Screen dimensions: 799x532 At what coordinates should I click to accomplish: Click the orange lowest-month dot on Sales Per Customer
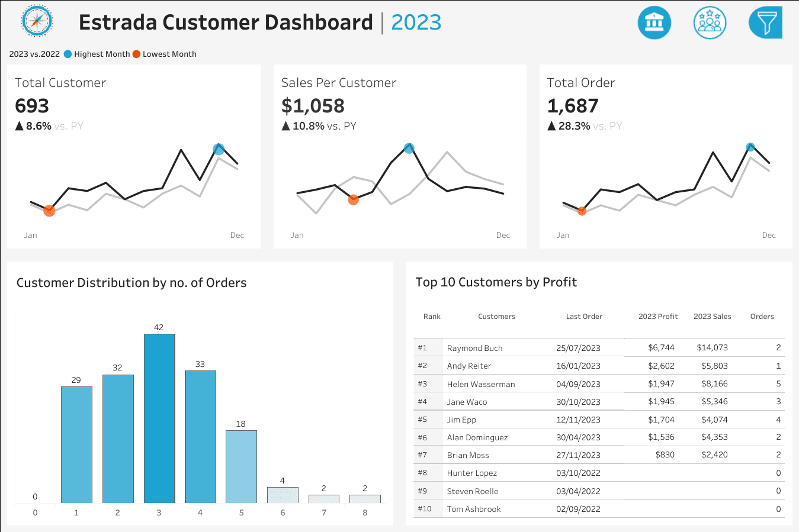354,200
